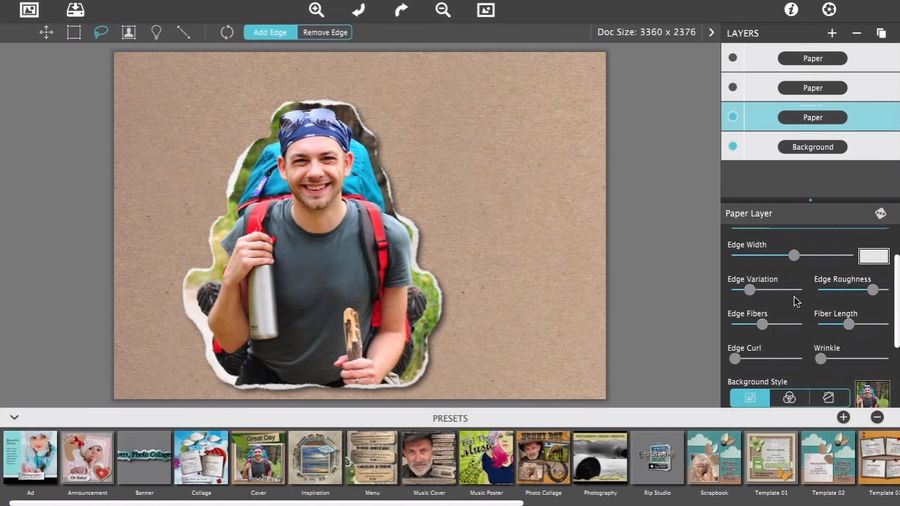Toggle visibility of the Background layer
Viewport: 900px width, 506px height.
point(733,147)
